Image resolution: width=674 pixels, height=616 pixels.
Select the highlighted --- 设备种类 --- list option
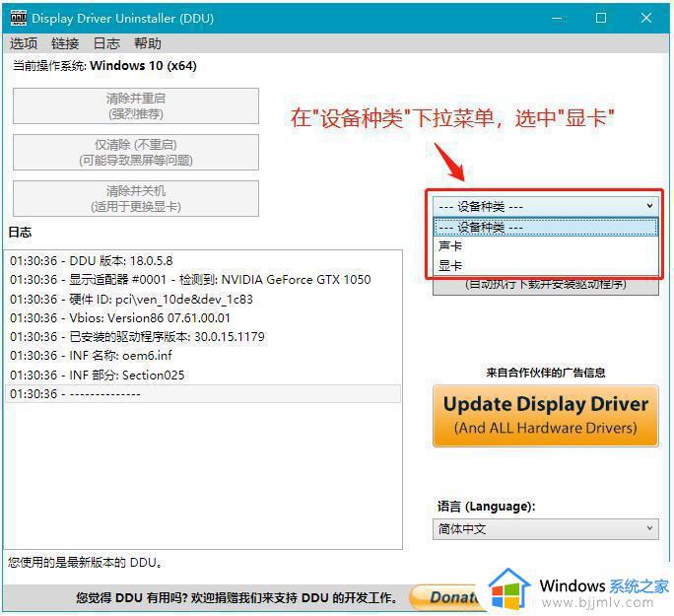pyautogui.click(x=546, y=227)
